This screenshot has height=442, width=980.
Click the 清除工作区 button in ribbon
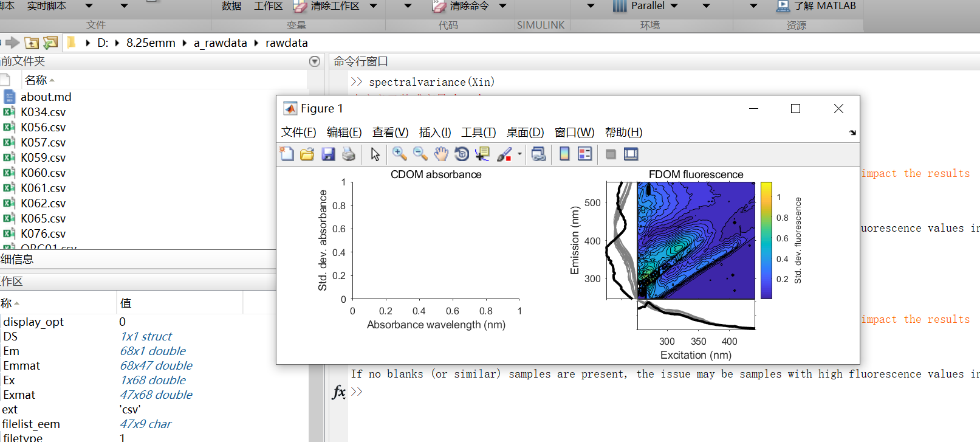[x=326, y=6]
